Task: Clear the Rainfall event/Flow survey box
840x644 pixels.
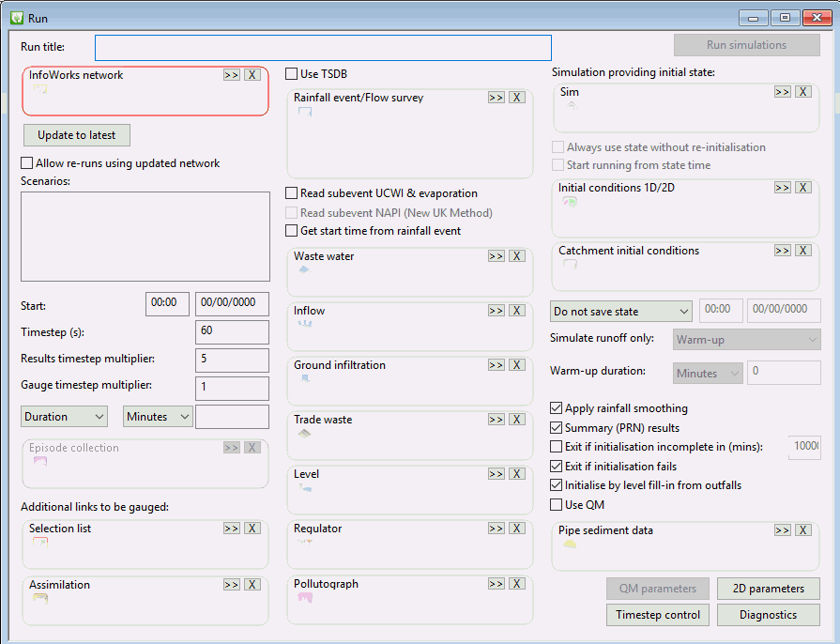Action: [x=517, y=98]
